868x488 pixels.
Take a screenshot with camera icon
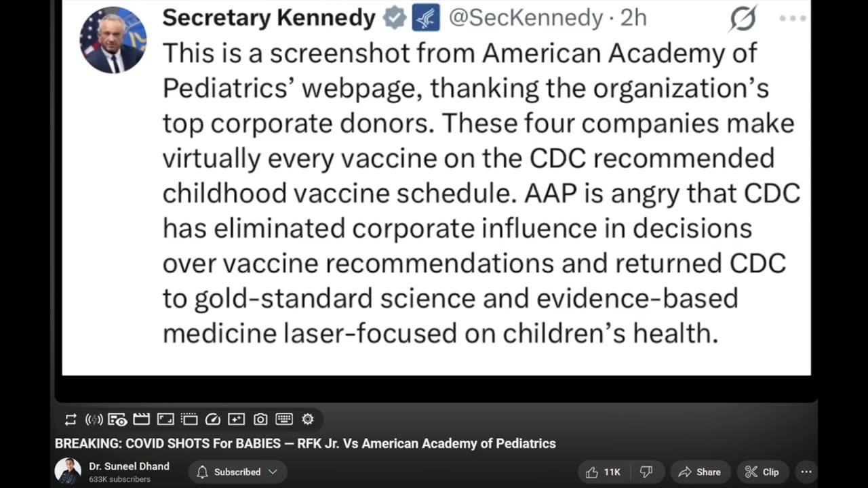260,420
